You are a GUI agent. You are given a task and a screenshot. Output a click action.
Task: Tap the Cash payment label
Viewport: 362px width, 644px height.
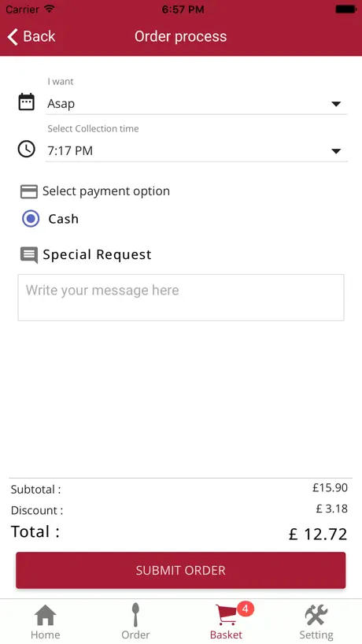[63, 219]
